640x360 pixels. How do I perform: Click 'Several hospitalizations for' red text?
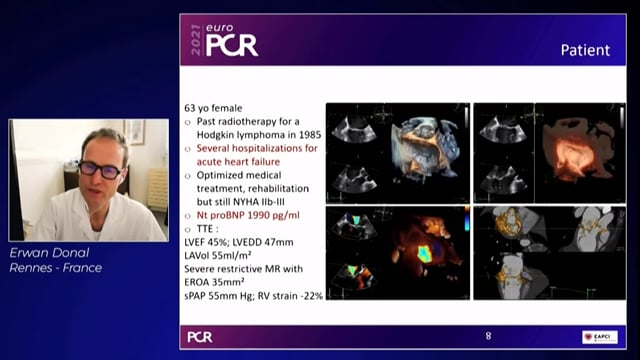pos(257,148)
